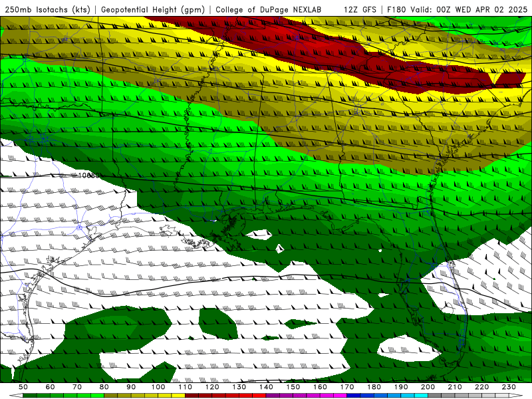Select the dark red swatch just after 110

tap(192, 396)
